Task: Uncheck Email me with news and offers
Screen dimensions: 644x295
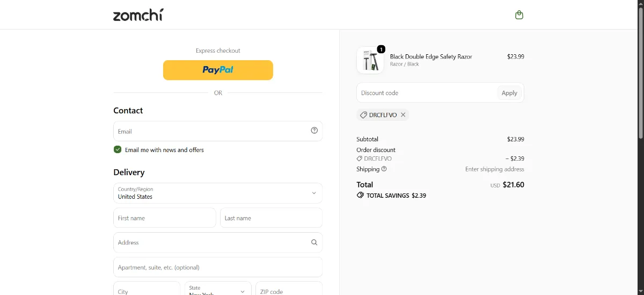Action: click(x=118, y=149)
